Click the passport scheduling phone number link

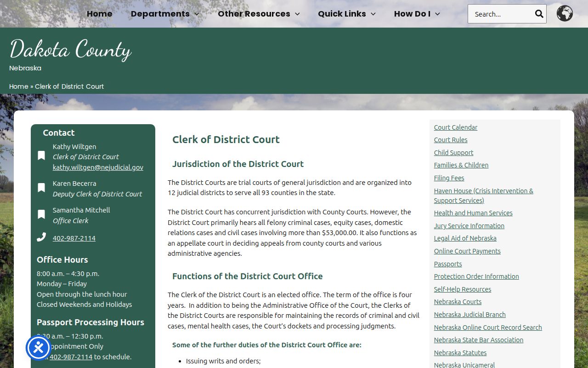click(x=71, y=357)
